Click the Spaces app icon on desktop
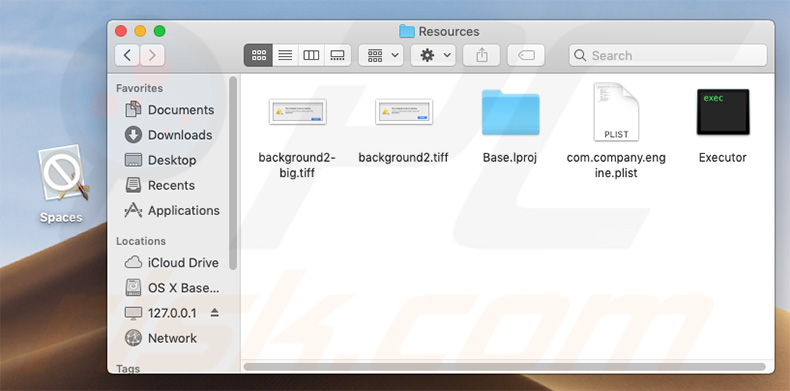 coord(62,173)
